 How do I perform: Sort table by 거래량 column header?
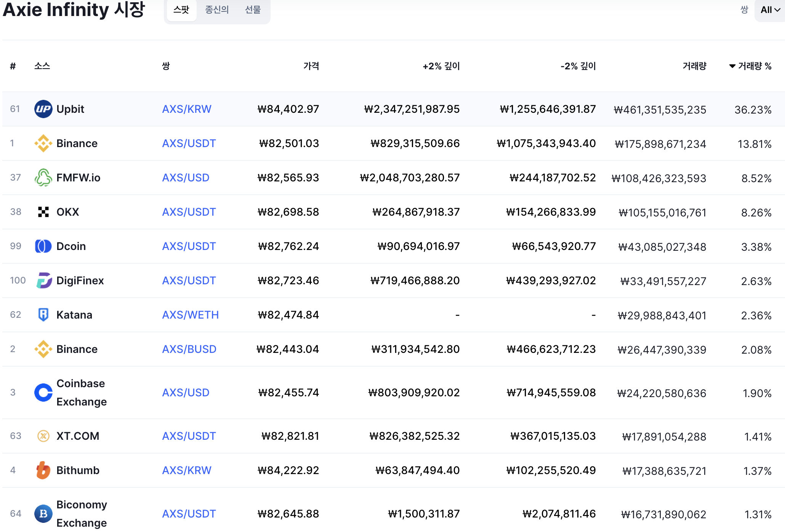694,66
